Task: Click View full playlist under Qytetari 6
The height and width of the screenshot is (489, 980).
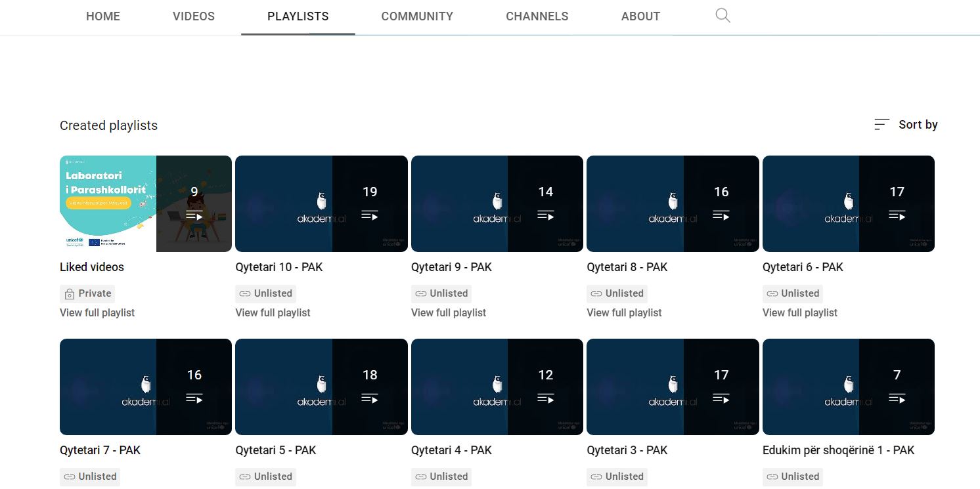Action: pyautogui.click(x=799, y=312)
